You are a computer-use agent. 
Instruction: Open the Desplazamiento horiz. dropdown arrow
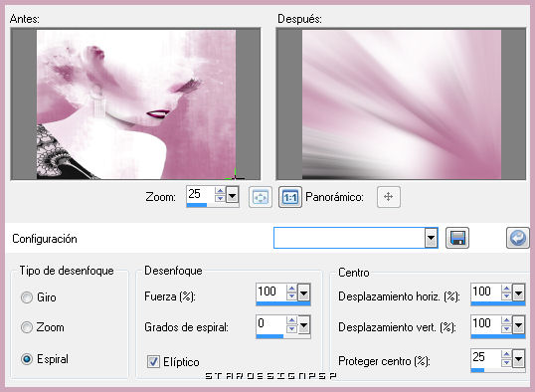(519, 293)
